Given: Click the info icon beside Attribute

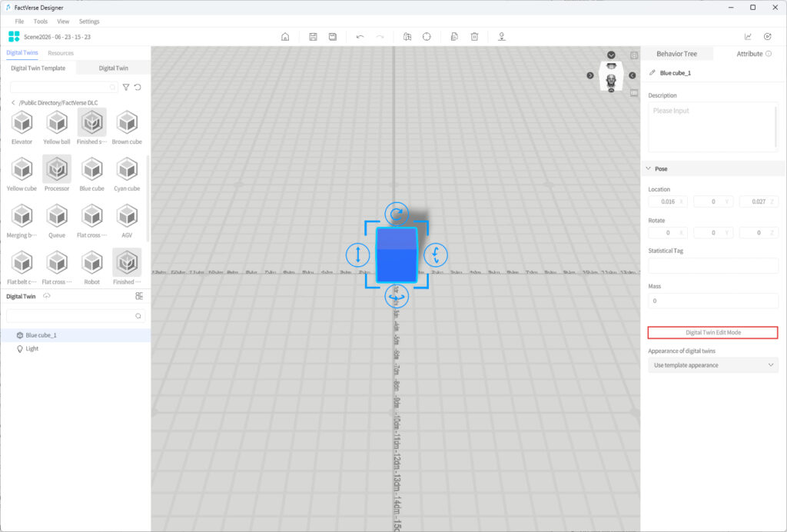Looking at the screenshot, I should click(x=769, y=54).
